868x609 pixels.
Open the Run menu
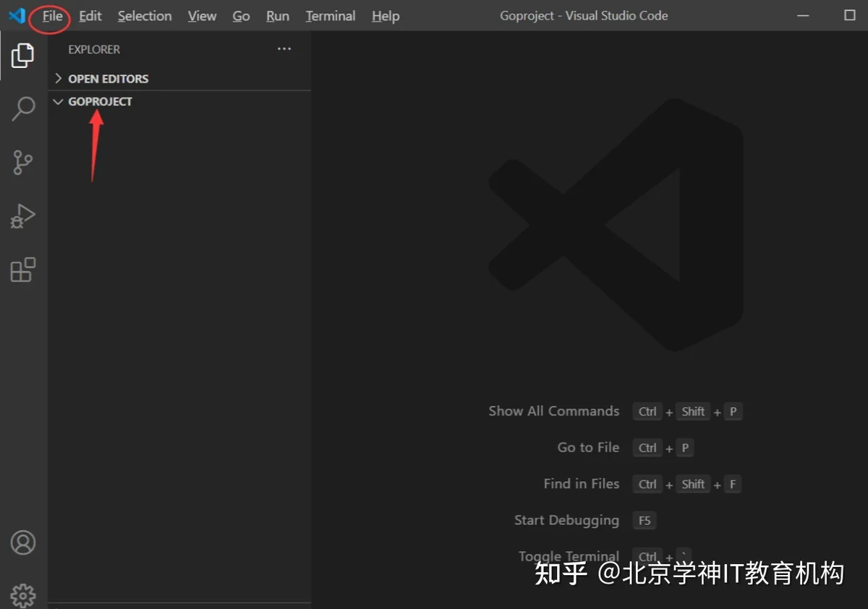(x=278, y=16)
